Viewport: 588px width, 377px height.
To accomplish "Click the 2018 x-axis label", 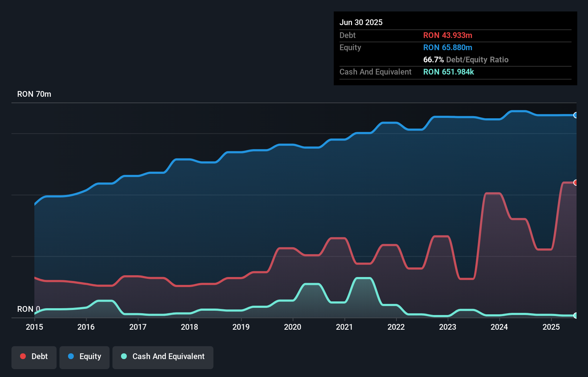I will pyautogui.click(x=189, y=327).
